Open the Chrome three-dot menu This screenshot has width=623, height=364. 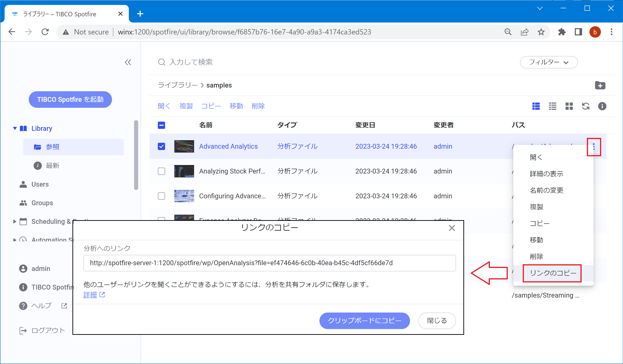click(611, 32)
